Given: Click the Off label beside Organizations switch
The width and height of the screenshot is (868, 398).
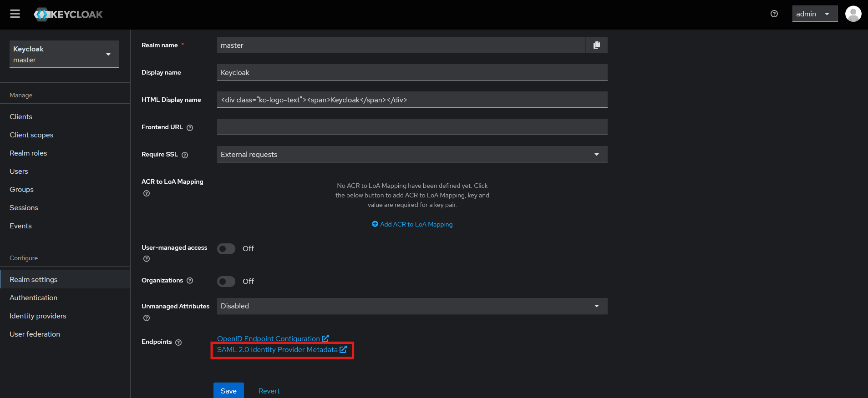Looking at the screenshot, I should click(x=248, y=282).
